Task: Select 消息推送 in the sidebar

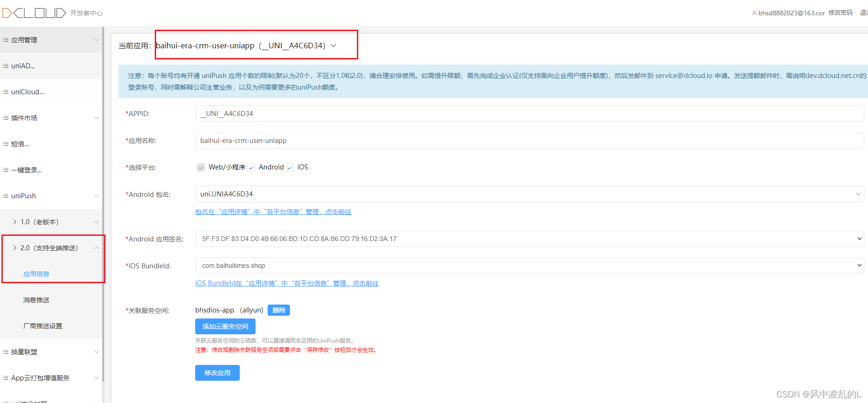Action: [36, 300]
